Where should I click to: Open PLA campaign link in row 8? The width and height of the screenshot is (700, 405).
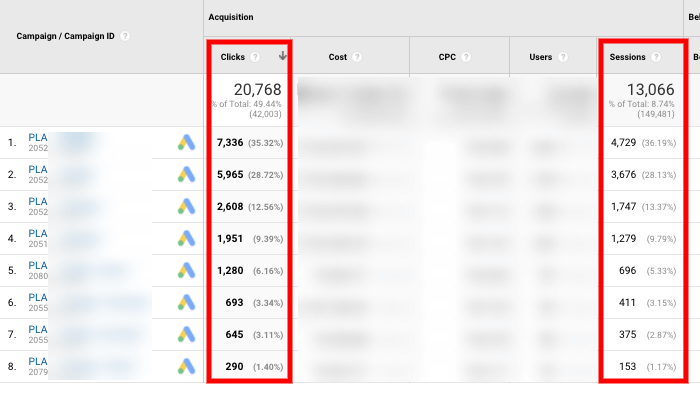coord(38,362)
